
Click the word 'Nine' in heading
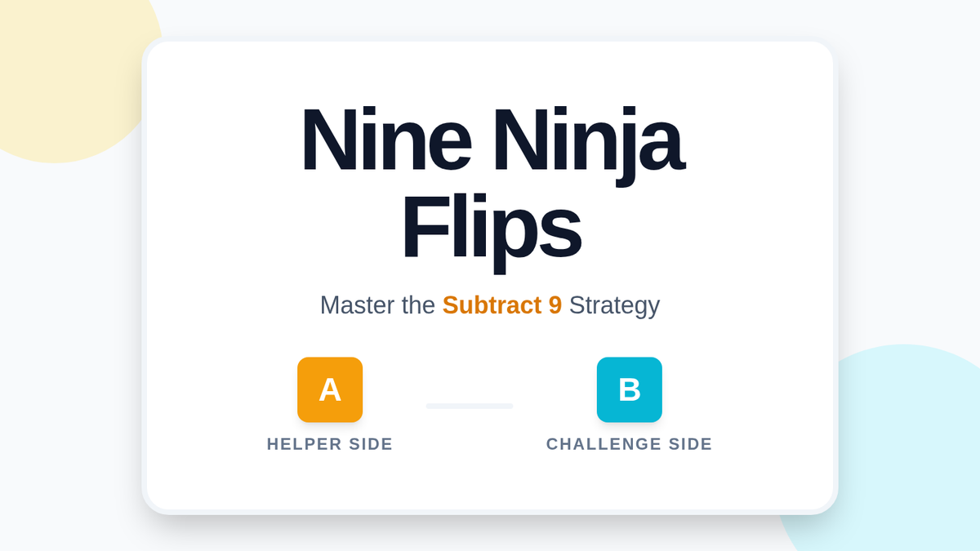coord(385,140)
